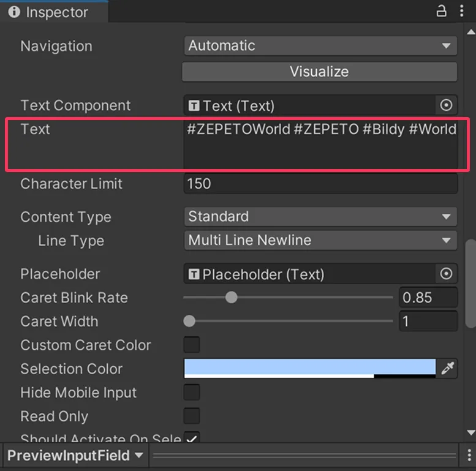Image resolution: width=476 pixels, height=471 pixels.
Task: Click the Text (Text) object field
Action: [x=309, y=105]
